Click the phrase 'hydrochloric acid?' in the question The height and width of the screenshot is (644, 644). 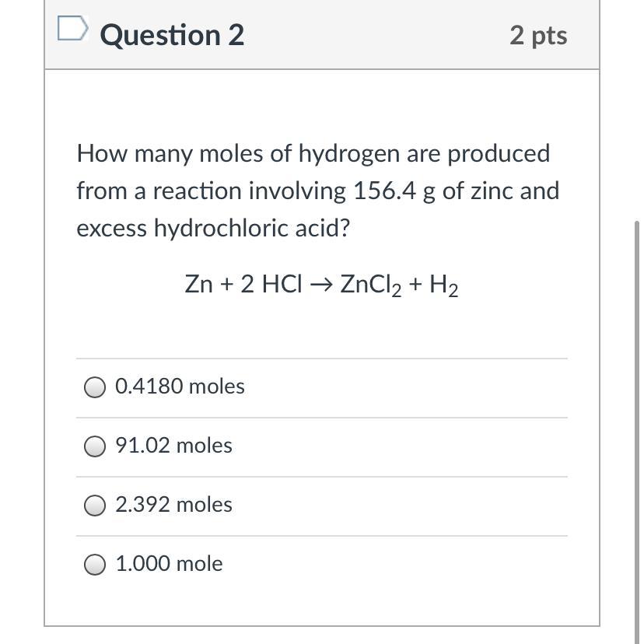pyautogui.click(x=252, y=229)
